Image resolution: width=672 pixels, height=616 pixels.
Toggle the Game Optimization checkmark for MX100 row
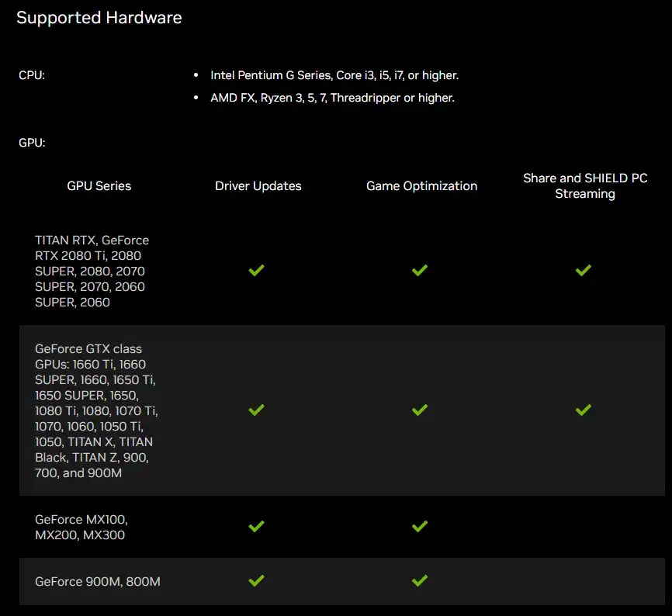tap(420, 526)
